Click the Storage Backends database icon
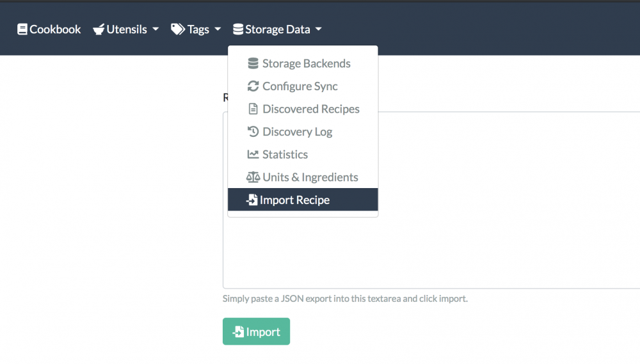Screen dimensions: 640x364 click(x=253, y=63)
